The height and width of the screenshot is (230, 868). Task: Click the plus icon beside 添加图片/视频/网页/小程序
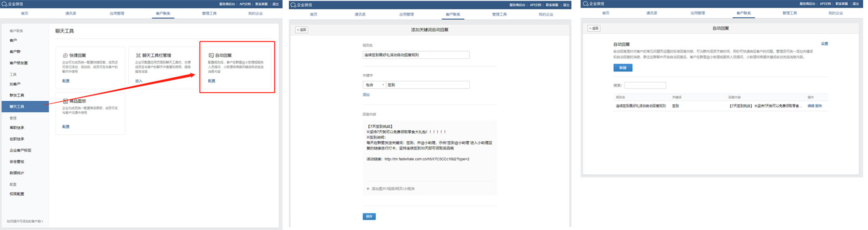click(x=368, y=189)
